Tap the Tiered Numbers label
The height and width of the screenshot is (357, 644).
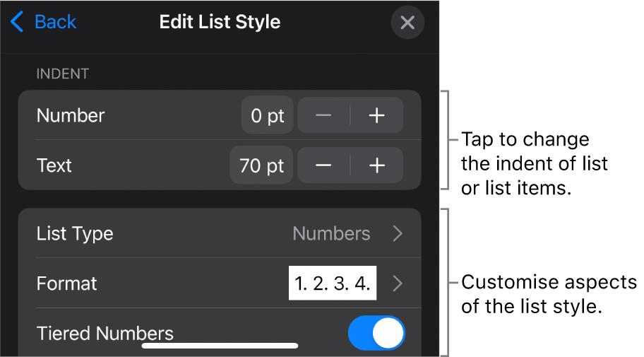[105, 333]
